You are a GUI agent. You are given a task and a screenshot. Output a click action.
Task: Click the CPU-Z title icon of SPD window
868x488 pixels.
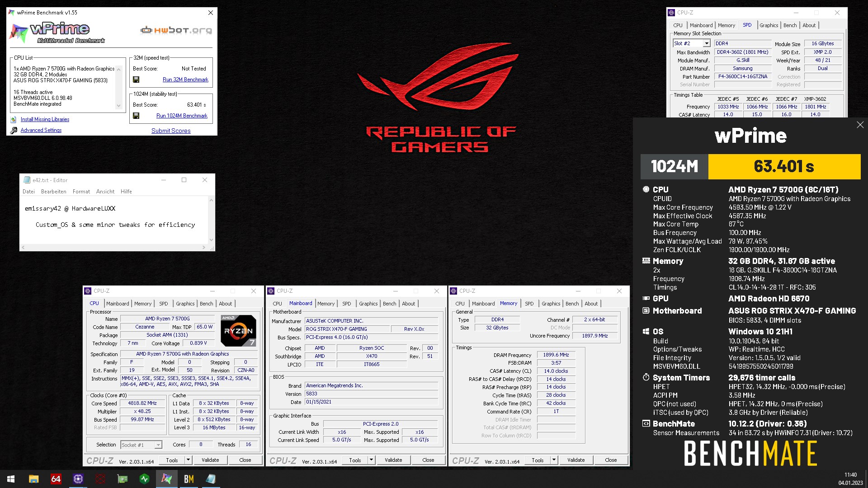click(671, 13)
